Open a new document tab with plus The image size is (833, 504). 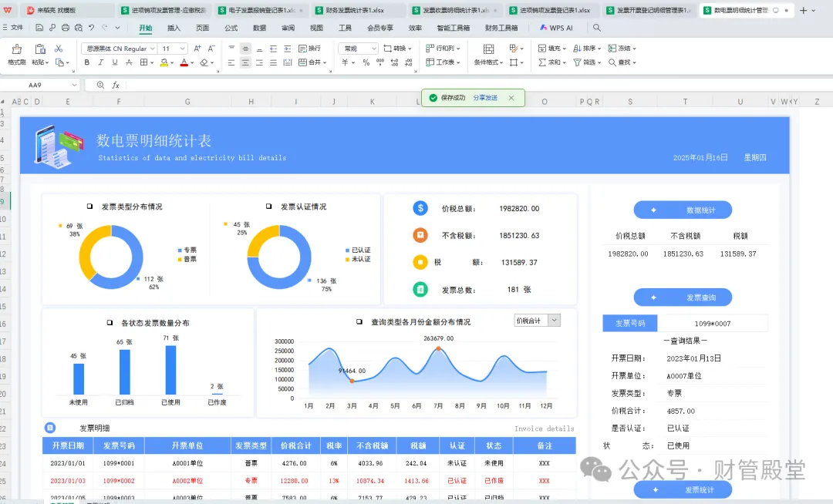(x=803, y=10)
